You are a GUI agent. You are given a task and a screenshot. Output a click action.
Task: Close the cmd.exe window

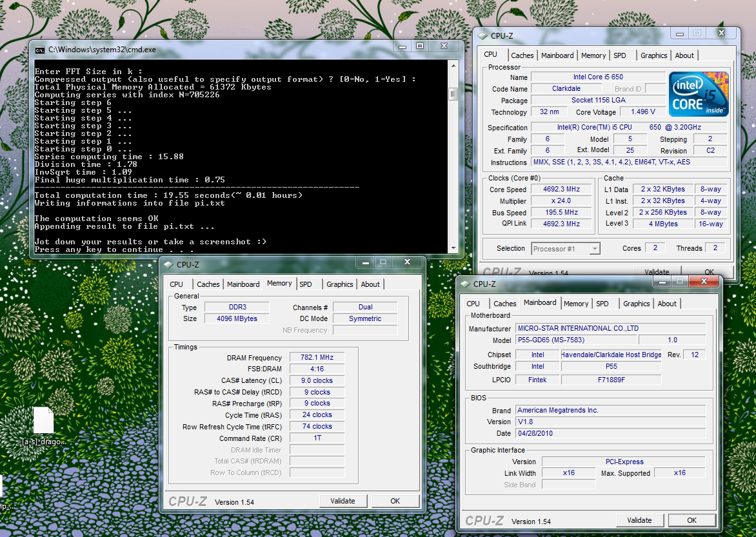[x=444, y=46]
